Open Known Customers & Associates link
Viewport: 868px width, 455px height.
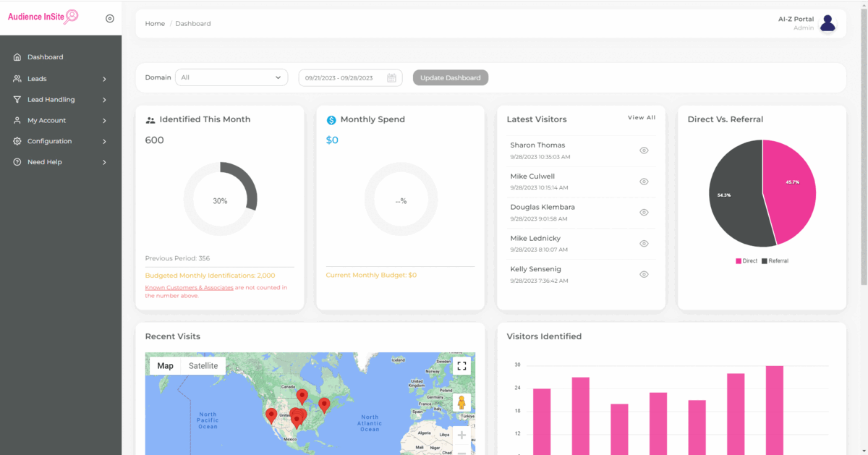pos(189,288)
